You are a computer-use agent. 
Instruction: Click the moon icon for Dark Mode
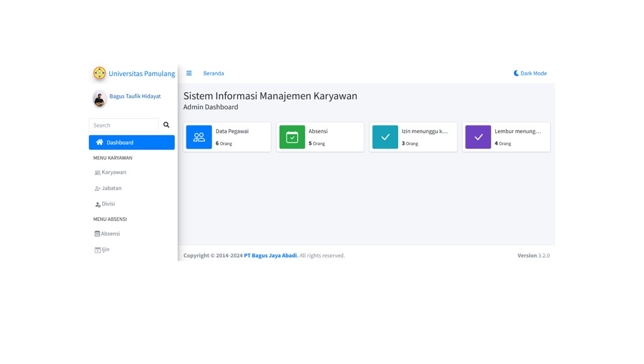516,73
